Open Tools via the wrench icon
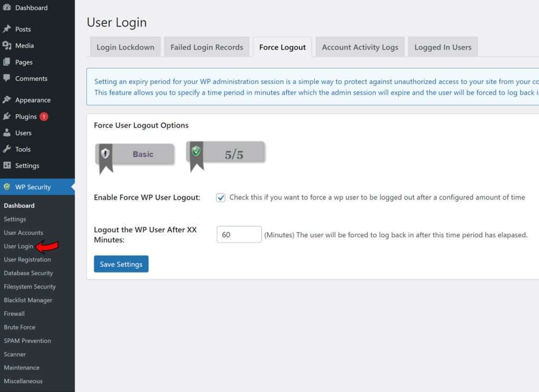The image size is (539, 392). [x=6, y=149]
